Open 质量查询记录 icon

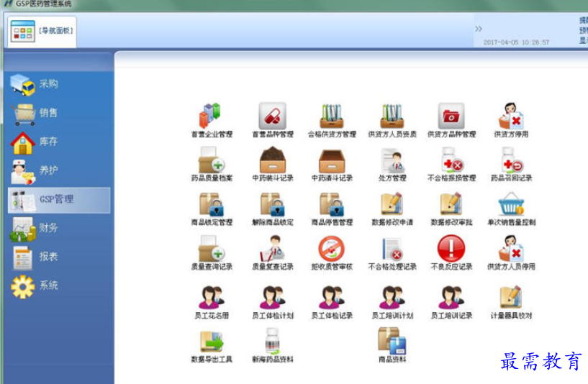tap(212, 248)
